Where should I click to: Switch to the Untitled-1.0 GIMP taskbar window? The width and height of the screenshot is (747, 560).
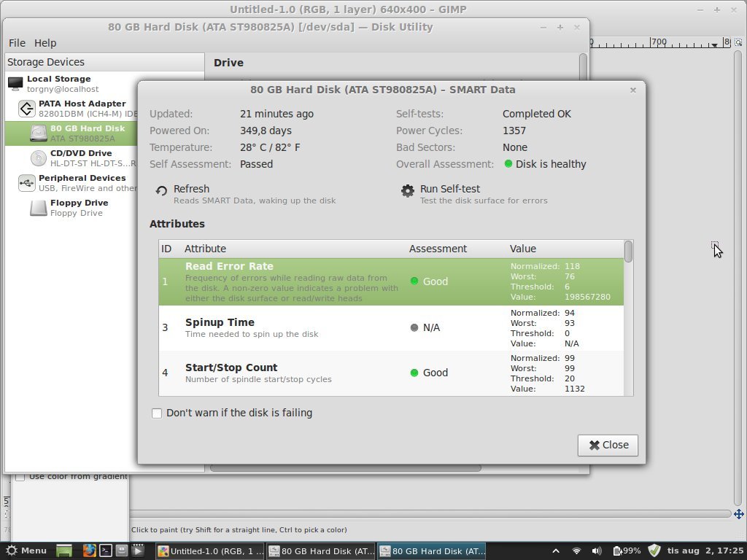210,551
